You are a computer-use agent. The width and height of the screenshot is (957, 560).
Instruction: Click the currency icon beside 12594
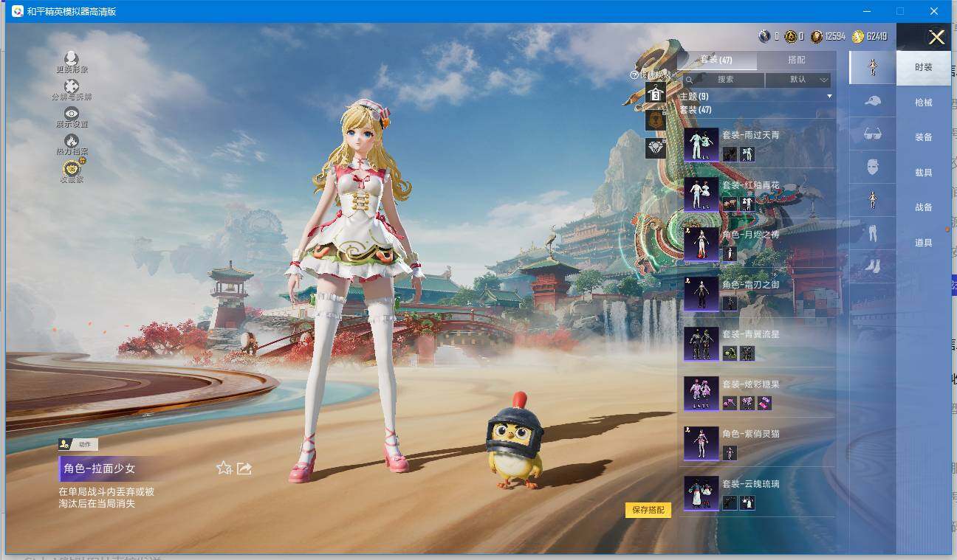[816, 36]
